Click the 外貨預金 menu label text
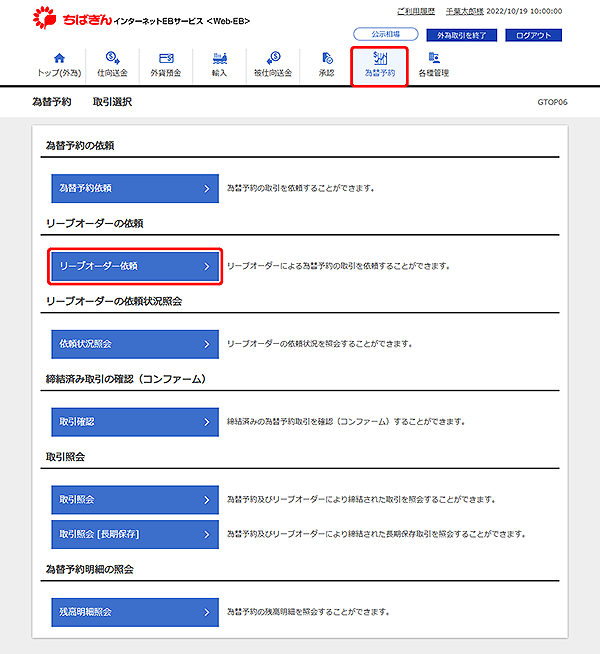This screenshot has height=654, width=600. [166, 73]
